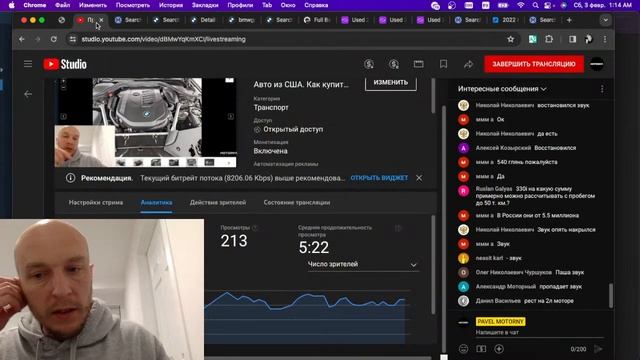Click the plus circle icon in chat
The height and width of the screenshot is (360, 640).
point(499,349)
